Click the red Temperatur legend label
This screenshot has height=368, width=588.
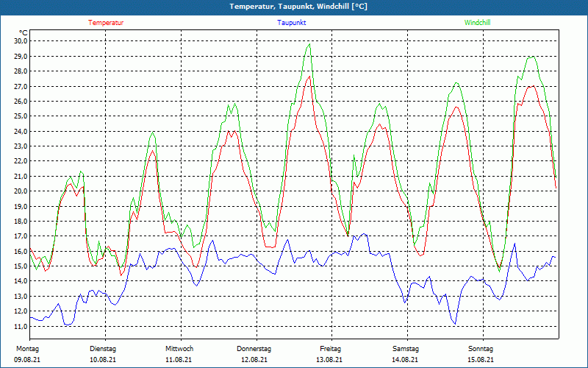click(106, 23)
